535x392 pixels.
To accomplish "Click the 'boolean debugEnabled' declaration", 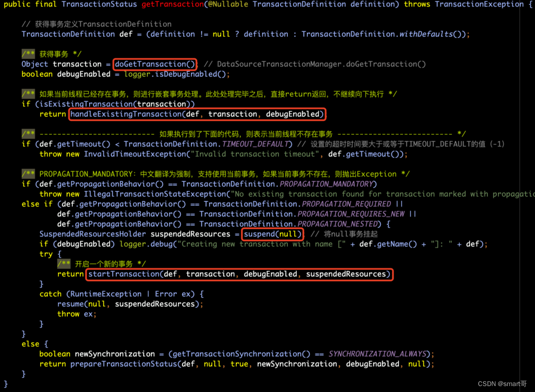I will pos(66,74).
